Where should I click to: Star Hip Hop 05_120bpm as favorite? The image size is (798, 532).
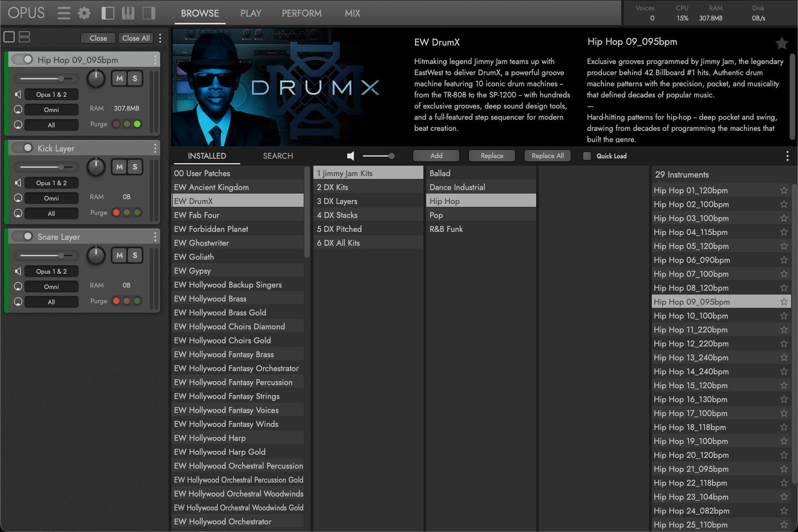(784, 246)
